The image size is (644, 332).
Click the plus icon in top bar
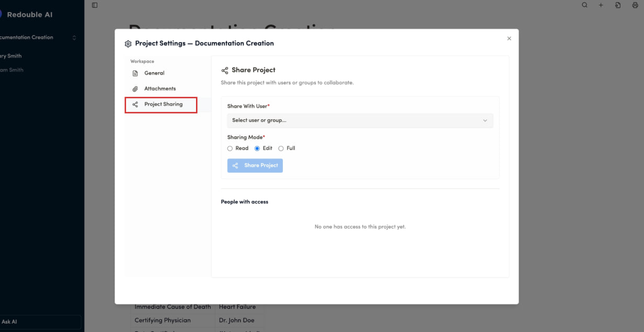pos(601,5)
